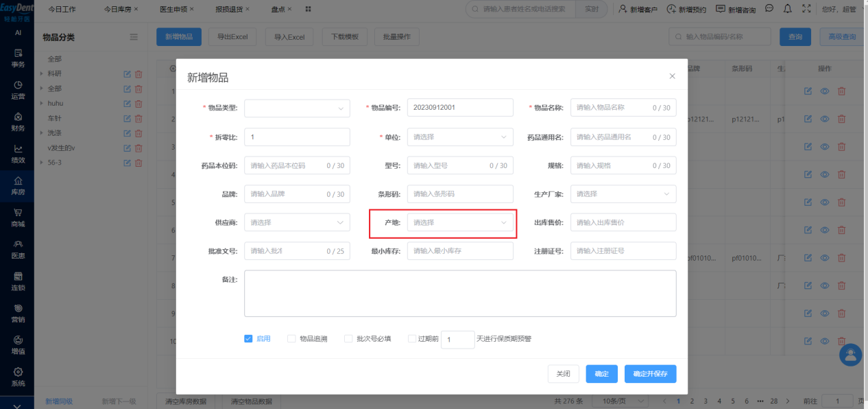The image size is (868, 409).
Task: Open the 系统 settings module in the sidebar
Action: 18,377
